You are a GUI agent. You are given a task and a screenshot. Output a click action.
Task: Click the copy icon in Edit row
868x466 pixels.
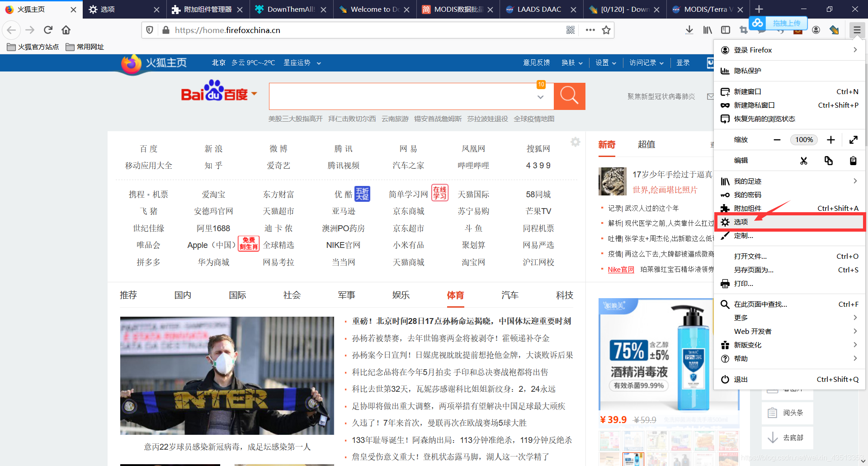(829, 161)
